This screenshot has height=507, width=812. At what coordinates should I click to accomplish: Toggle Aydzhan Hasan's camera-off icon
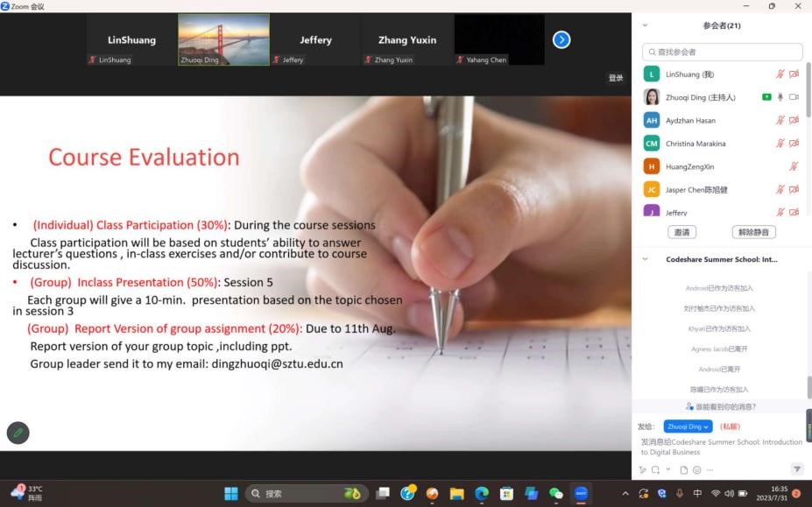[x=794, y=120]
